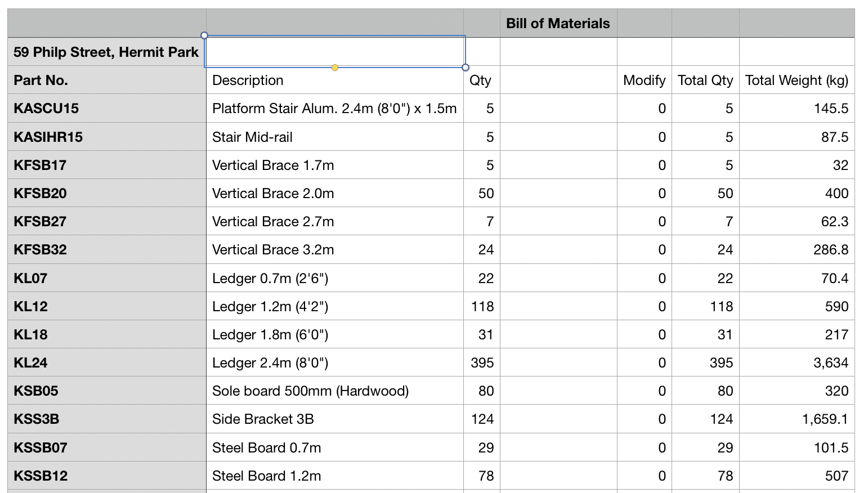Select total weight 3,634
This screenshot has width=868, height=493.
tap(797, 362)
